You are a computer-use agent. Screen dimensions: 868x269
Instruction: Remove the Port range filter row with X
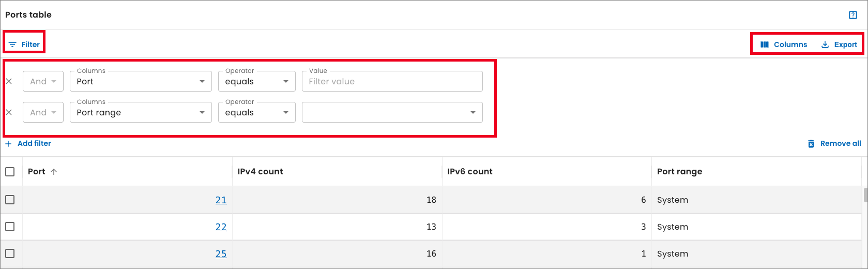point(9,112)
